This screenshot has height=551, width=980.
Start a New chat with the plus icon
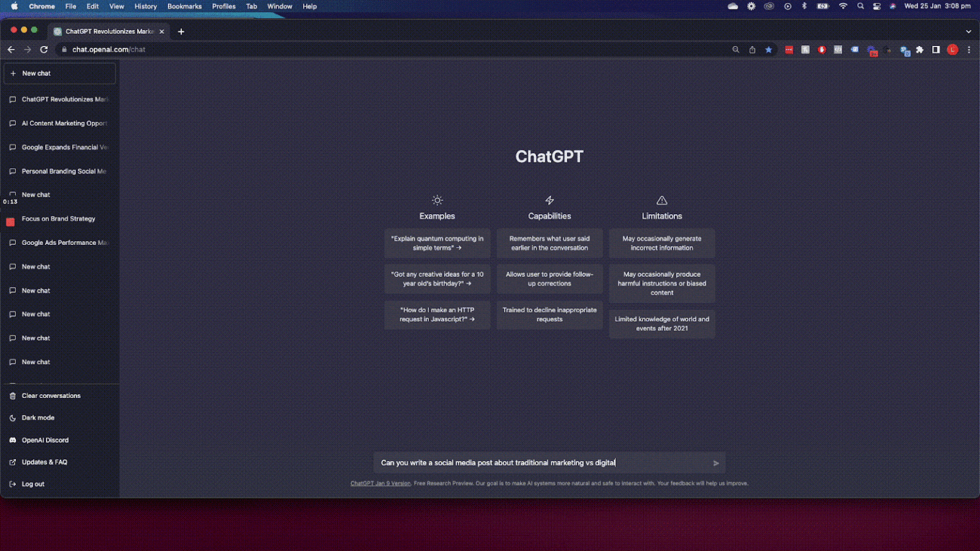pyautogui.click(x=13, y=73)
